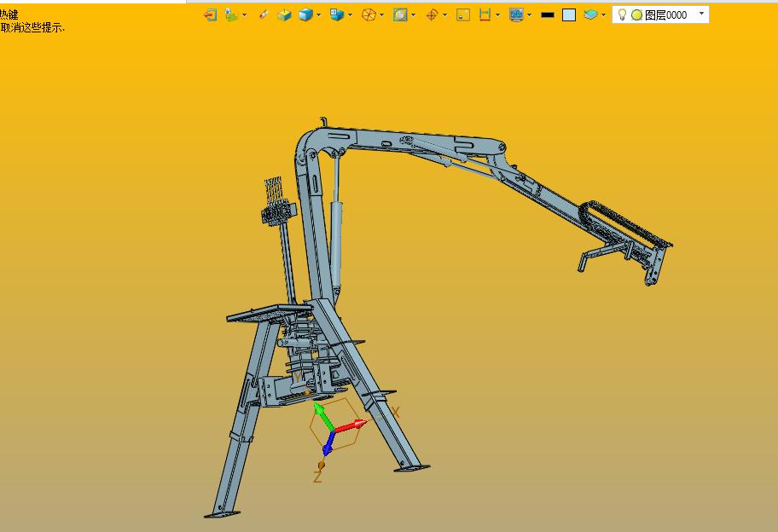Click the red eraser-like highlight clear icon

264,15
